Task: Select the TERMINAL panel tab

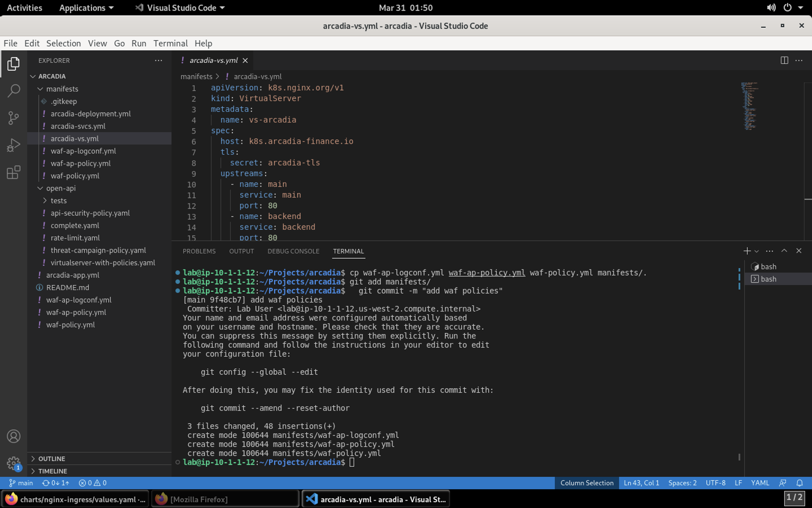Action: pyautogui.click(x=348, y=251)
